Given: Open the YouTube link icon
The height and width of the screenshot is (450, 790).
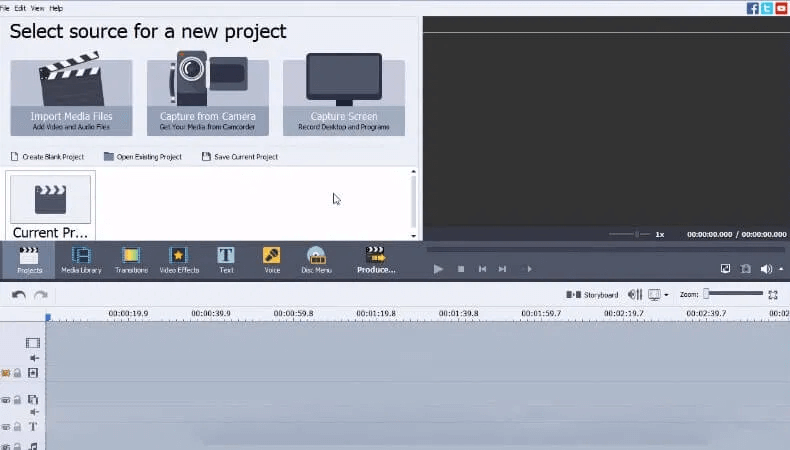Looking at the screenshot, I should click(x=781, y=8).
